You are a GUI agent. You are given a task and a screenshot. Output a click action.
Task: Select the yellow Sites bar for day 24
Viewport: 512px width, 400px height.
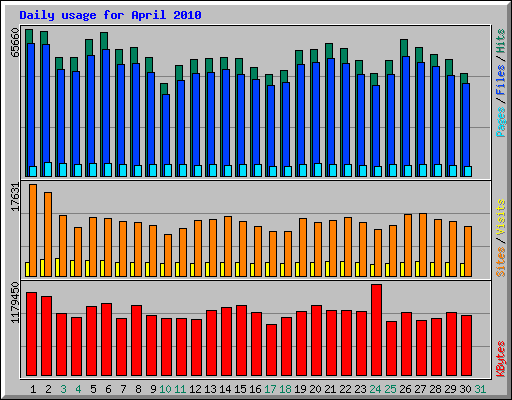pos(372,270)
